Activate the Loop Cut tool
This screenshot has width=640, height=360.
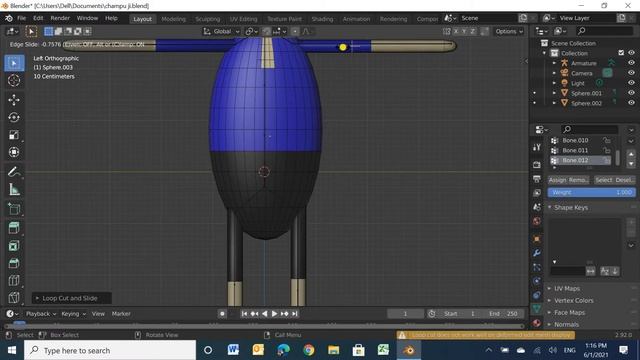point(14,281)
